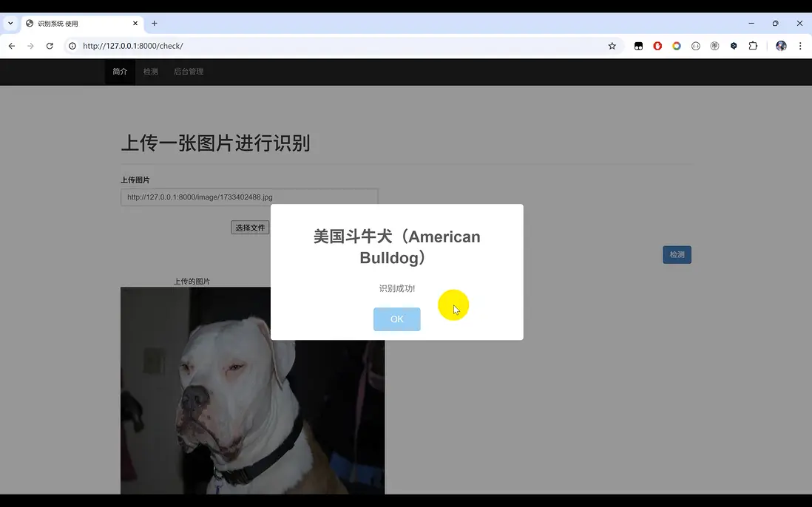Image resolution: width=812 pixels, height=507 pixels.
Task: Click the 识别成功! message text
Action: coord(396,289)
